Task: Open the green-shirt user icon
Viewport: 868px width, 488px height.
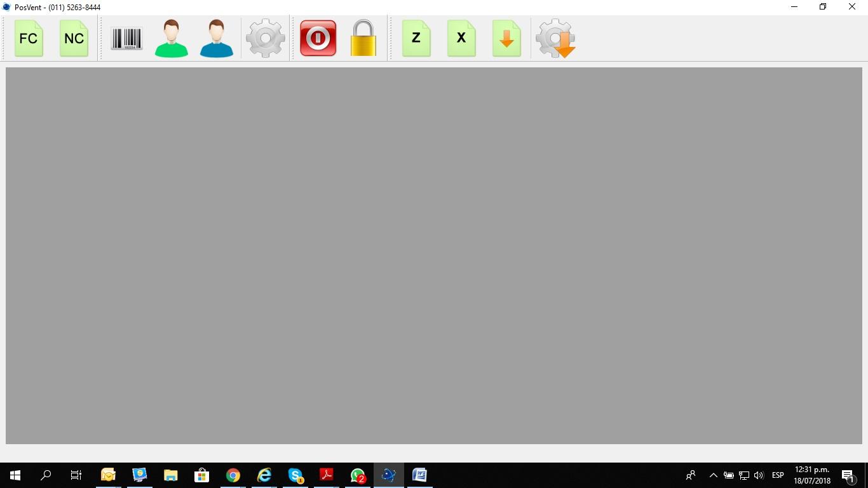Action: (x=172, y=39)
